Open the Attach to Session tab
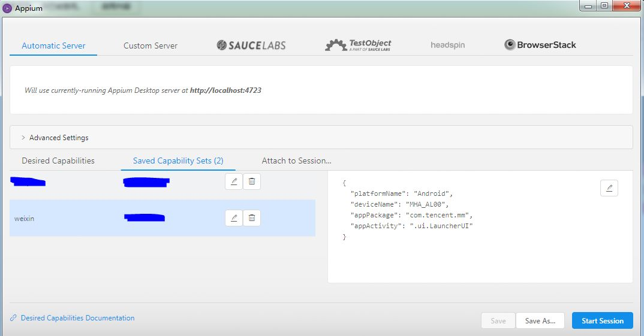The height and width of the screenshot is (336, 644). [297, 161]
